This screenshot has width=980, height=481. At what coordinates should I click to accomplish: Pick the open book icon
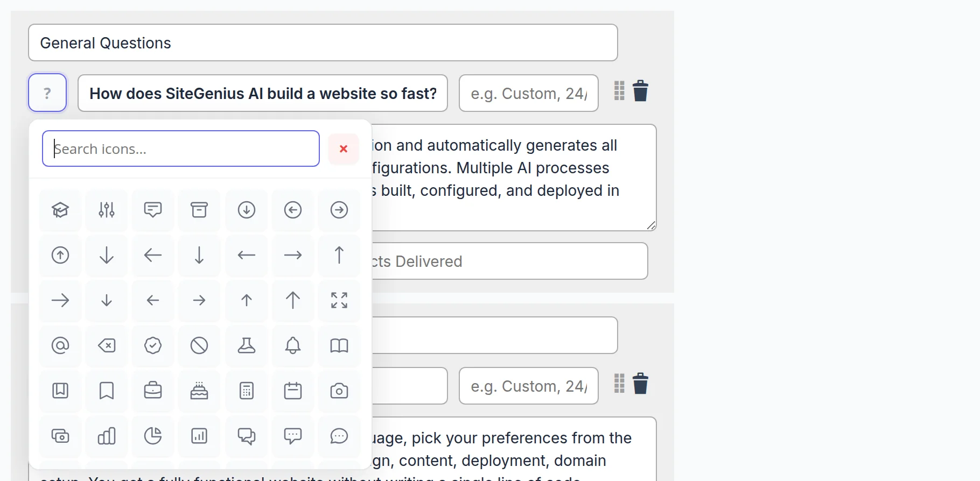click(x=339, y=345)
